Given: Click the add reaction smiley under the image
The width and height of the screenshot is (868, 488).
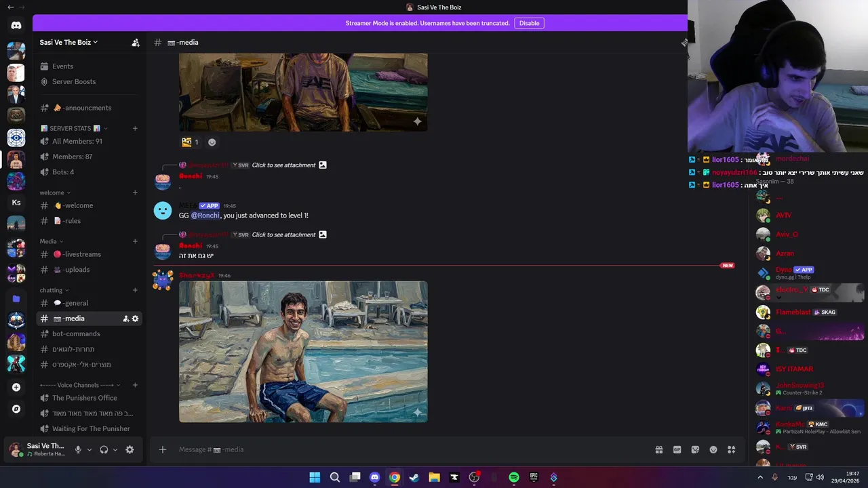Looking at the screenshot, I should coord(212,142).
